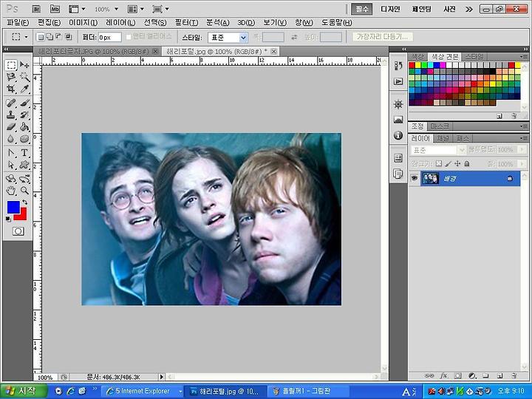Image resolution: width=532 pixels, height=399 pixels.
Task: Click the 가장자리 다듬기 button
Action: pyautogui.click(x=383, y=37)
